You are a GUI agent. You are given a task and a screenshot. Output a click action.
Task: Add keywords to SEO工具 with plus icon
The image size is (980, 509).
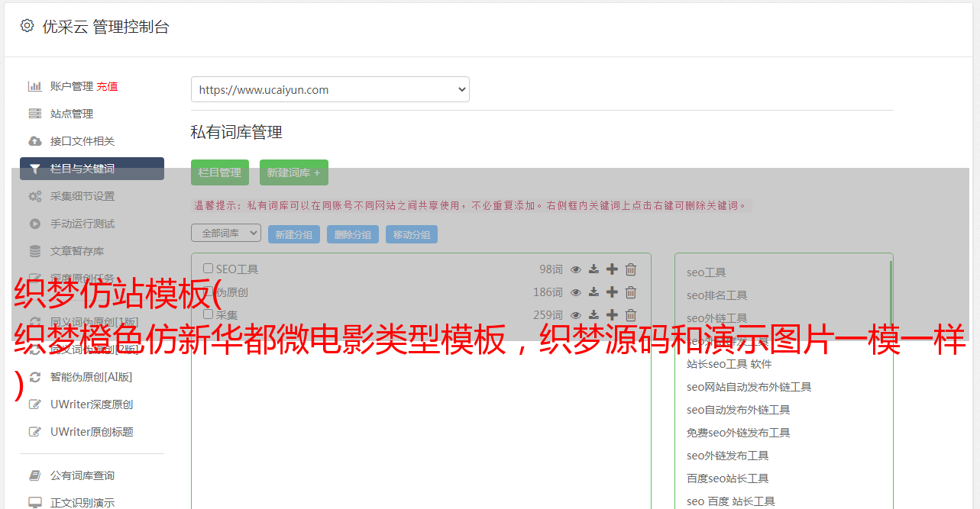click(612, 269)
